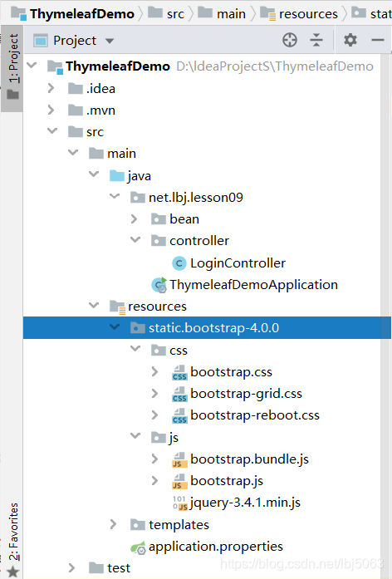Screen dimensions: 392x579
Task: Select the .mvn folder name
Action: 100,110
